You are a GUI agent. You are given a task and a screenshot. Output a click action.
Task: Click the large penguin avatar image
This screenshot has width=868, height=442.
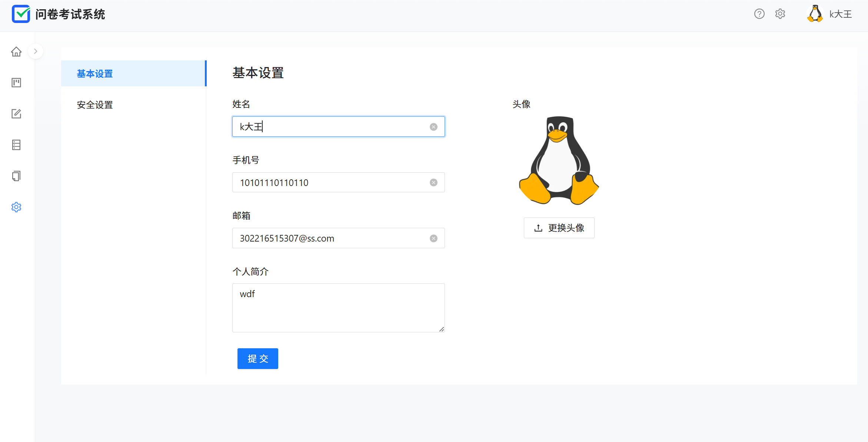click(x=559, y=160)
